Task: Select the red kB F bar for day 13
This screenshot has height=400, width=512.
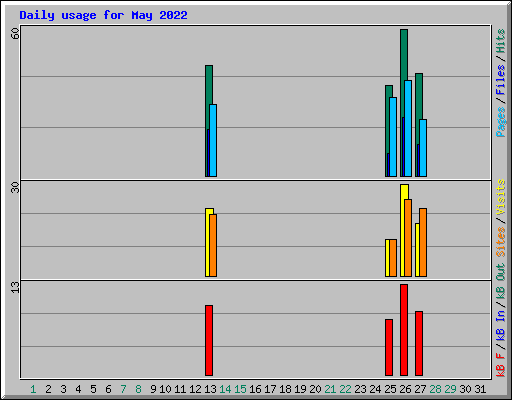Action: click(x=209, y=341)
